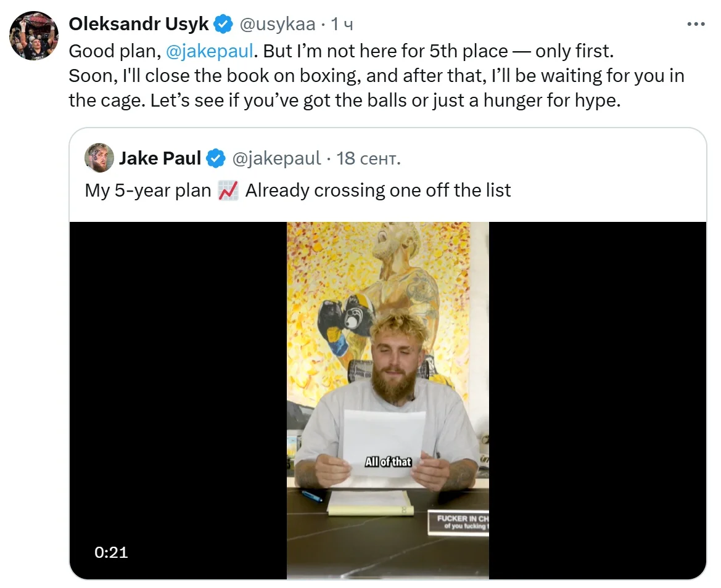The image size is (721, 588).
Task: Click Jake Paul's small avatar in the quoted tweet
Action: tap(99, 158)
